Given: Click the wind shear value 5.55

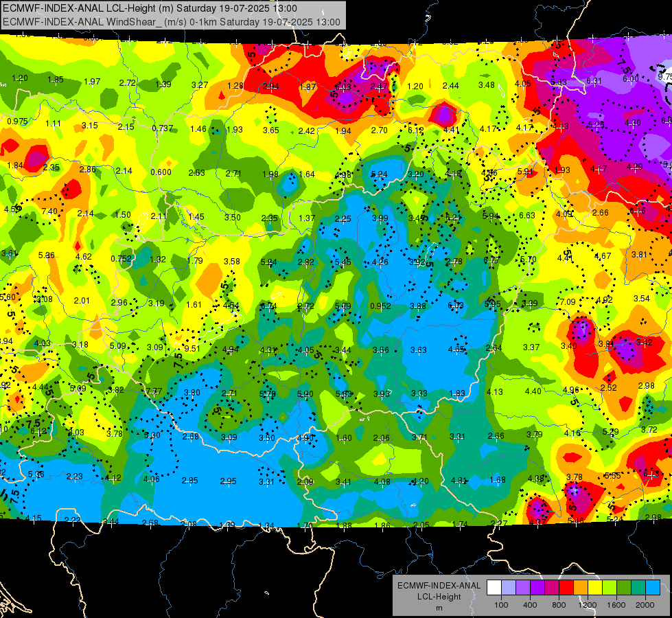Looking at the screenshot, I should tap(612, 475).
